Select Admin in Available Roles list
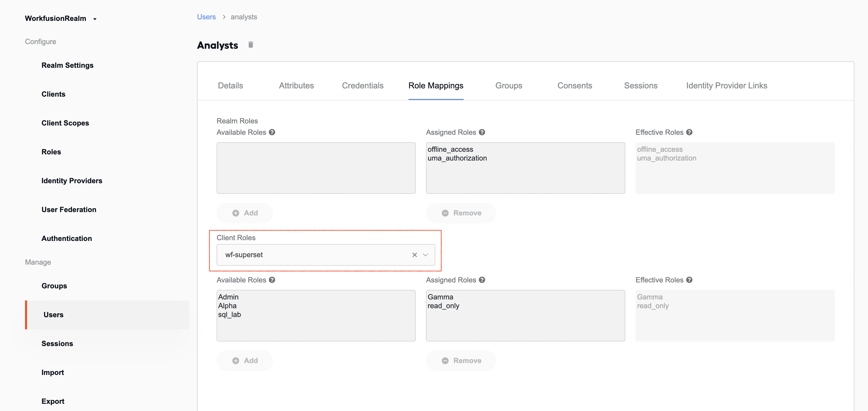Image resolution: width=868 pixels, height=411 pixels. coord(228,297)
